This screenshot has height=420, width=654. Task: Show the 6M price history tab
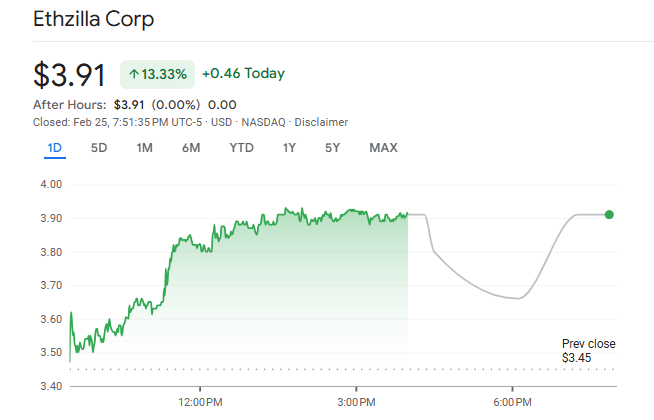click(x=191, y=148)
